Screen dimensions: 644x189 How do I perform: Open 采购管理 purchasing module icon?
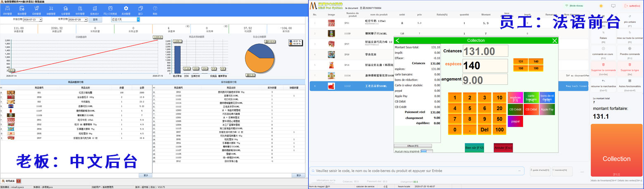point(36,10)
